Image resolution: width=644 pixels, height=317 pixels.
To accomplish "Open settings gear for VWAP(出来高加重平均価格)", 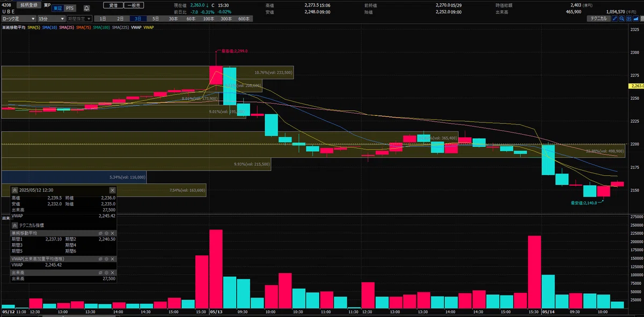I will click(x=106, y=259).
